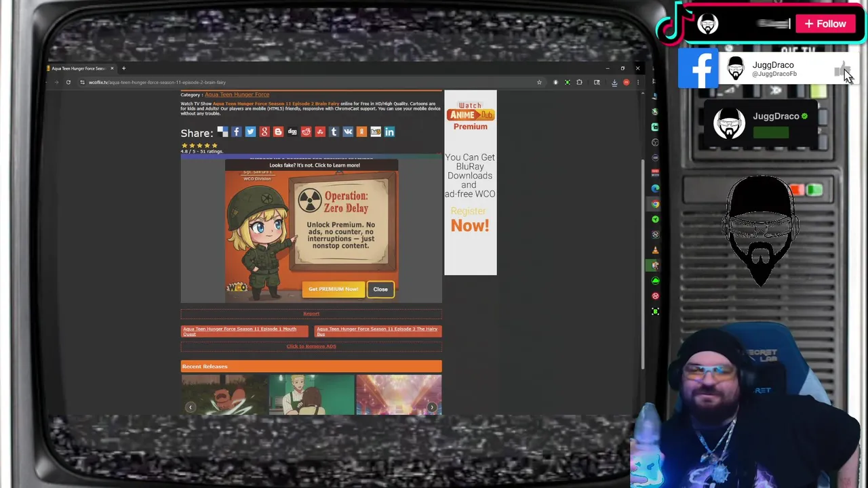Image resolution: width=868 pixels, height=488 pixels.
Task: Share the page on LinkedIn
Action: [389, 132]
